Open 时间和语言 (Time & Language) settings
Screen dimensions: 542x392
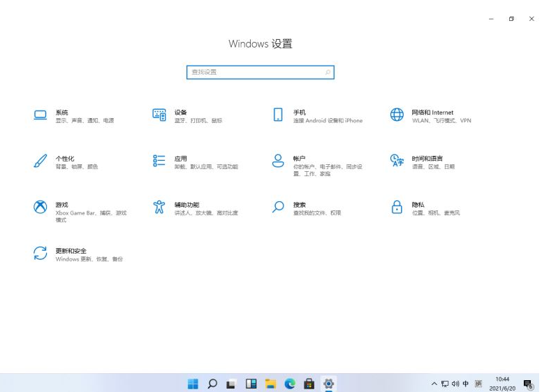pyautogui.click(x=427, y=159)
